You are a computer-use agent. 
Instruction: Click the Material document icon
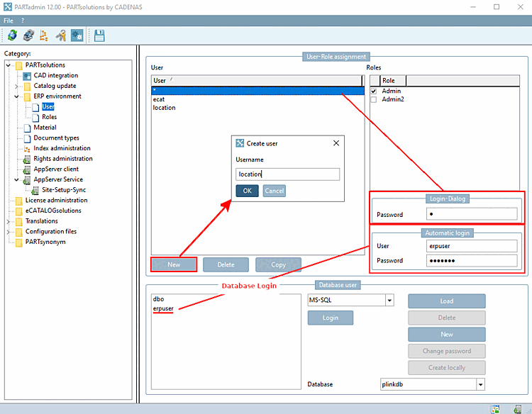(x=27, y=128)
